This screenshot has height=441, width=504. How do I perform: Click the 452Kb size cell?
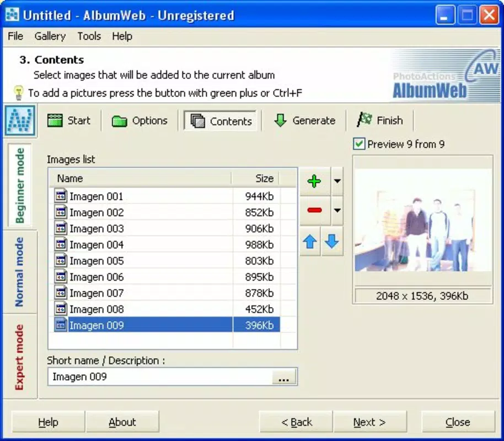coord(259,309)
